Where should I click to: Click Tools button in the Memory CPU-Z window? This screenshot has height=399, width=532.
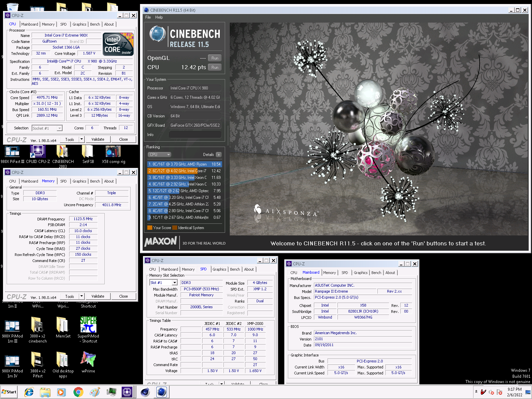point(70,296)
